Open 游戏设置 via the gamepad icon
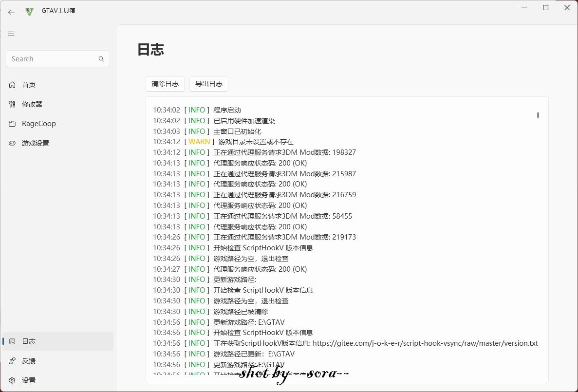Image resolution: width=578 pixels, height=392 pixels. [12, 143]
